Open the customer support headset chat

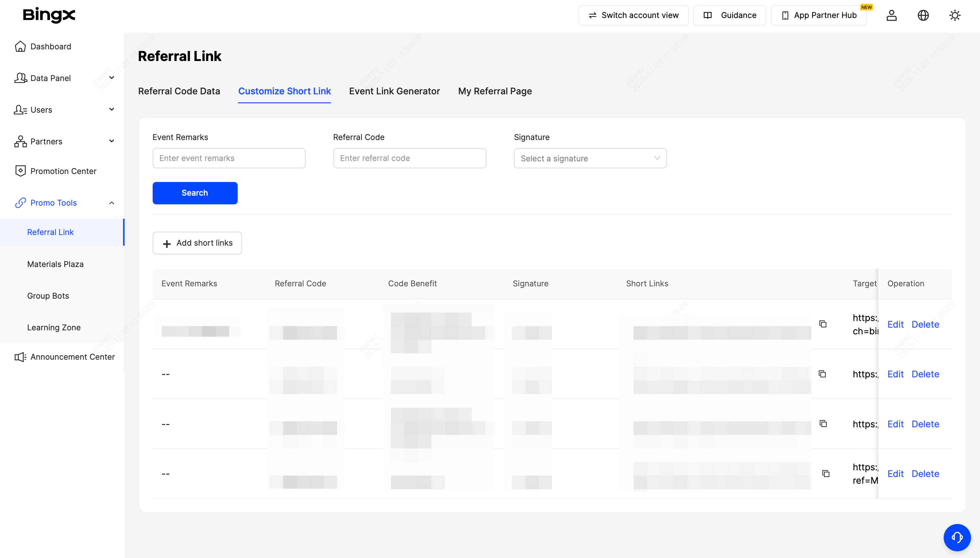coord(957,537)
